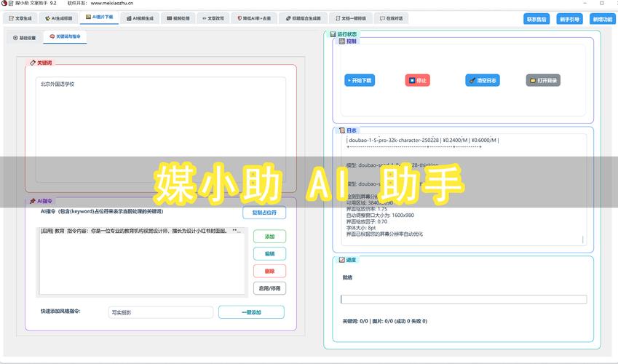Maximize the window from title bar
This screenshot has height=364, width=618.
click(x=602, y=3)
